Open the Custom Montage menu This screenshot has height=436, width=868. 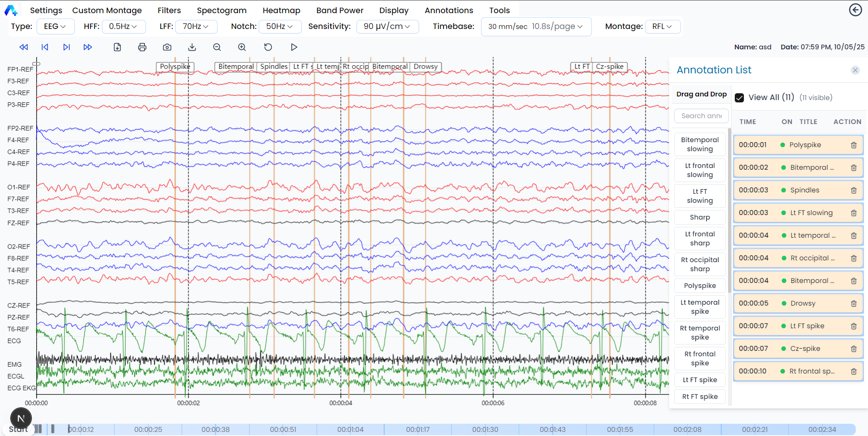pos(107,10)
